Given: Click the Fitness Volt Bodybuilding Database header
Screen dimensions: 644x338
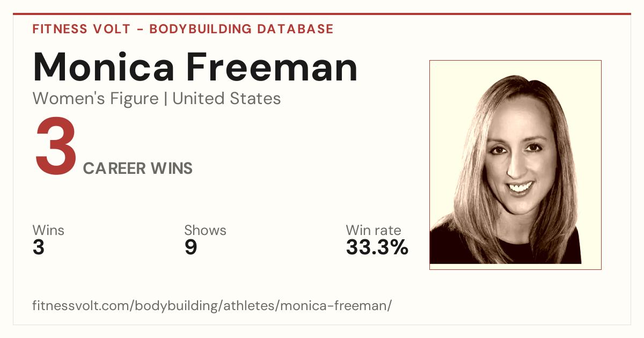Looking at the screenshot, I should pyautogui.click(x=183, y=29).
